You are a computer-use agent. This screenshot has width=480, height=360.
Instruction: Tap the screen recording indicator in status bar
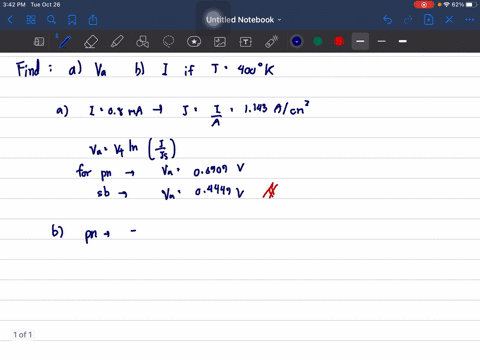point(424,5)
